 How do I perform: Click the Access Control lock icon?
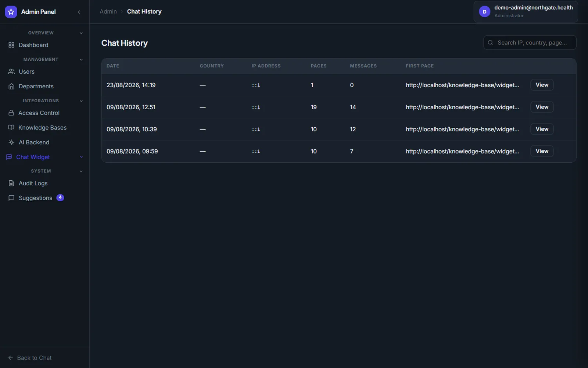point(11,113)
